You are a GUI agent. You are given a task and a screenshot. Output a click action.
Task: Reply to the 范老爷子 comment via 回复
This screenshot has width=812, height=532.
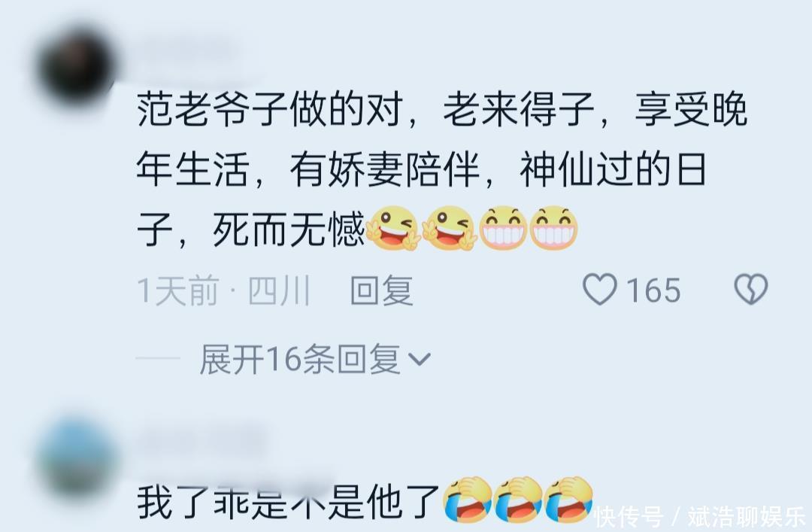[x=382, y=290]
